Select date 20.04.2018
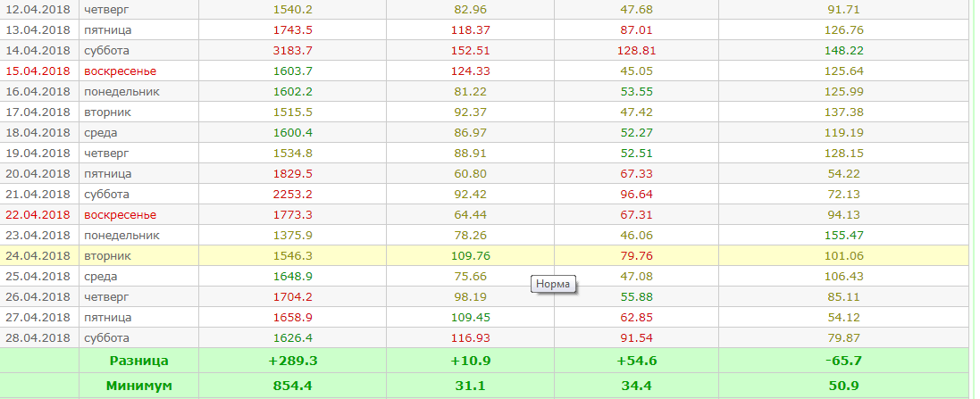This screenshot has width=980, height=399. click(38, 173)
